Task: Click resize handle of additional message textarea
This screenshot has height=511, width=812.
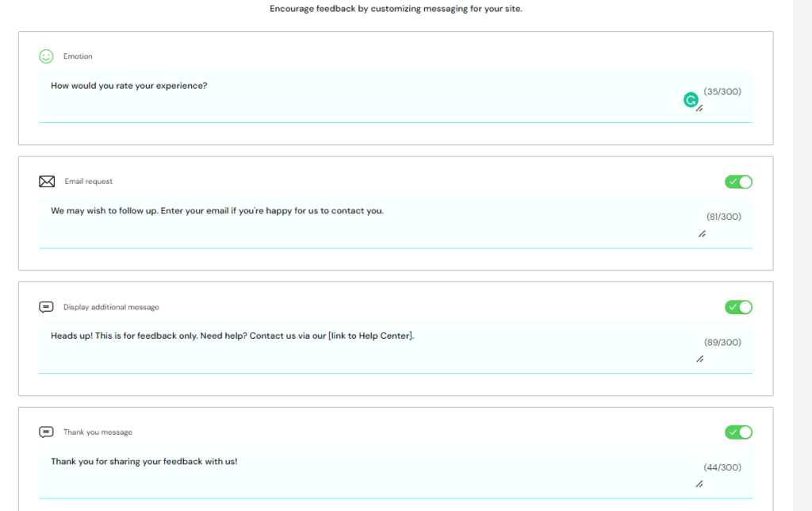Action: [699, 359]
